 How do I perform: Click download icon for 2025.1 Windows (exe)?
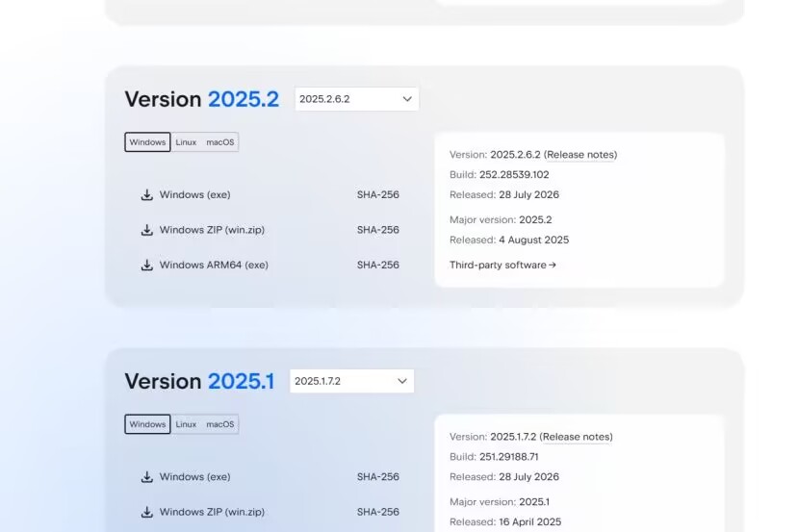pyautogui.click(x=147, y=477)
